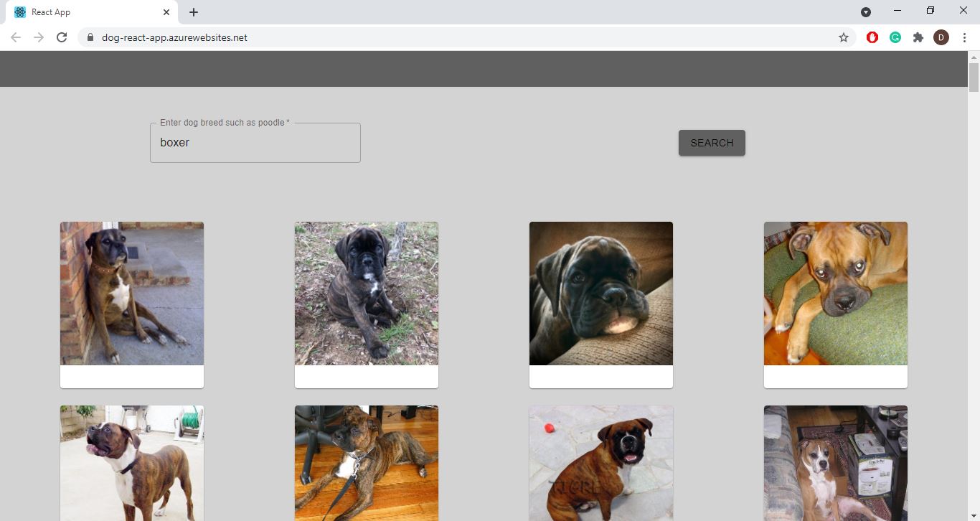
Task: Click the scrollbar up arrow
Action: 974,57
